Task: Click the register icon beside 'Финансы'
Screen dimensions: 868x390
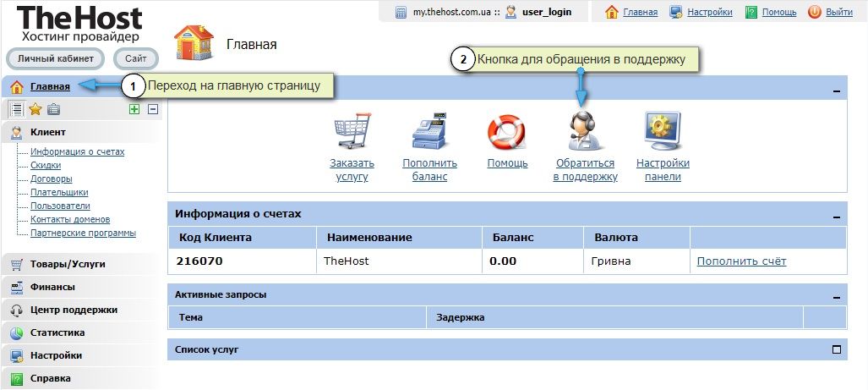Action: (x=17, y=288)
